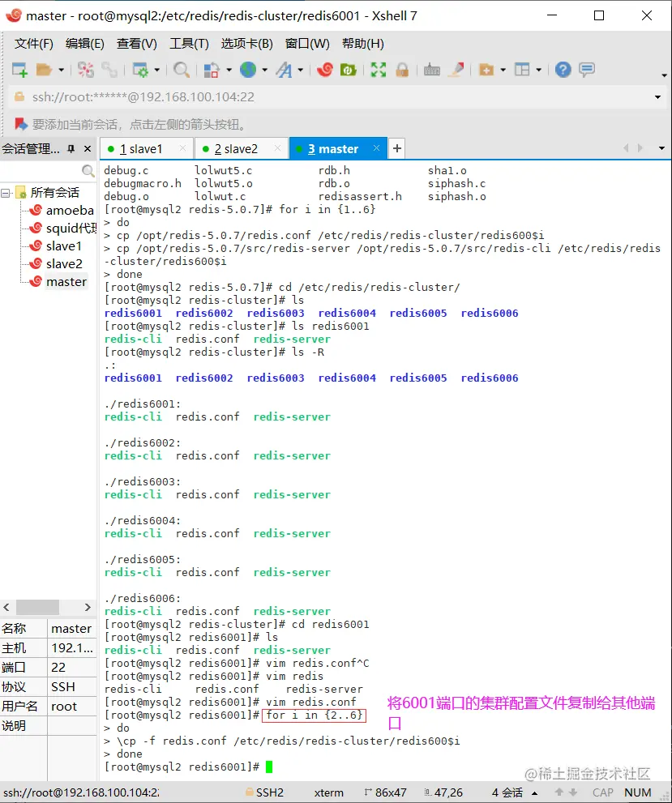Click the 用户名 value cell showing root
The width and height of the screenshot is (672, 803).
[x=71, y=707]
